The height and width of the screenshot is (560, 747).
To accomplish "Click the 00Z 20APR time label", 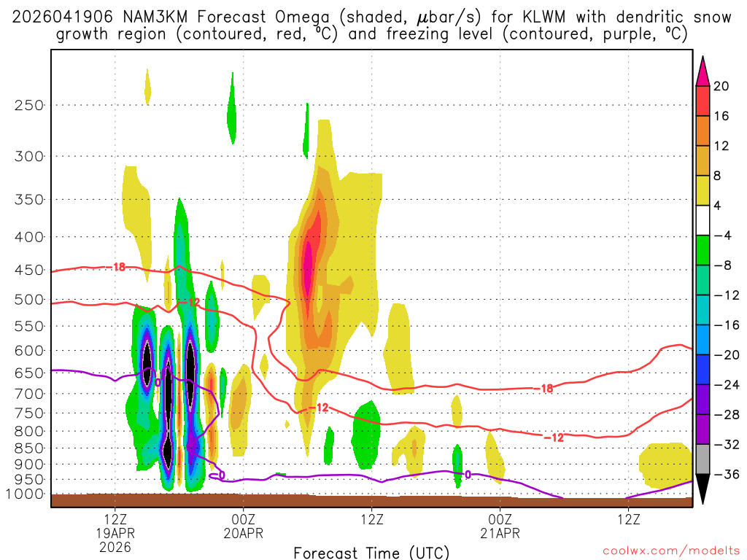I will coord(244,526).
